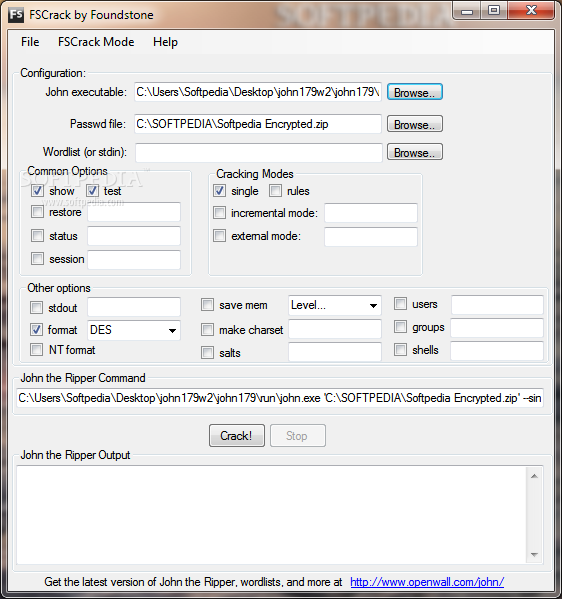This screenshot has height=599, width=562.
Task: Uncheck the format checkbox
Action: point(36,329)
